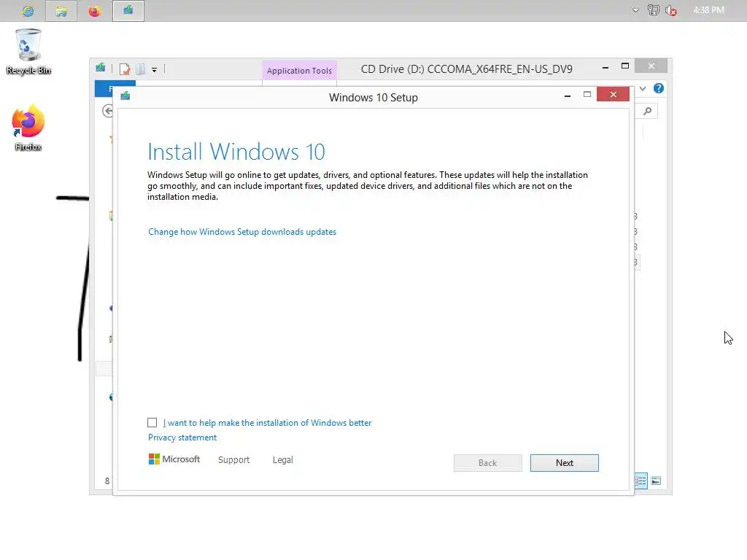Open the network status tray icon
Image resolution: width=747 pixels, height=560 pixels.
coord(653,10)
